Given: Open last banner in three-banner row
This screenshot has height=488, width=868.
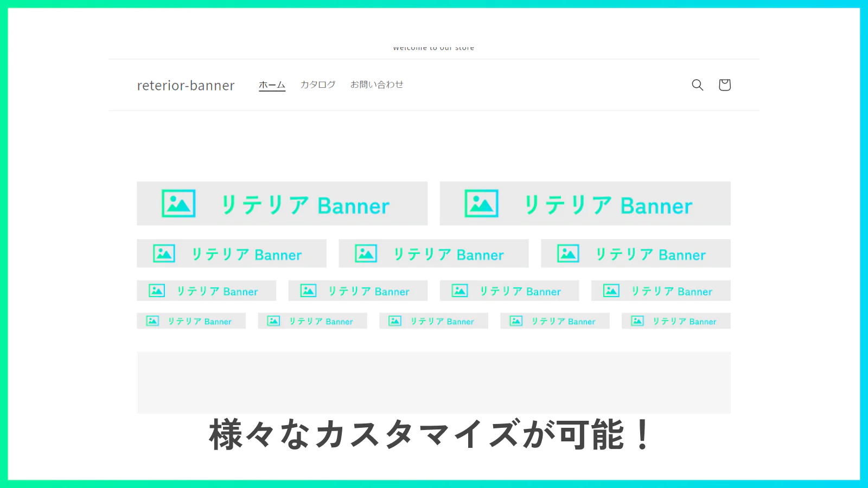Looking at the screenshot, I should click(635, 254).
